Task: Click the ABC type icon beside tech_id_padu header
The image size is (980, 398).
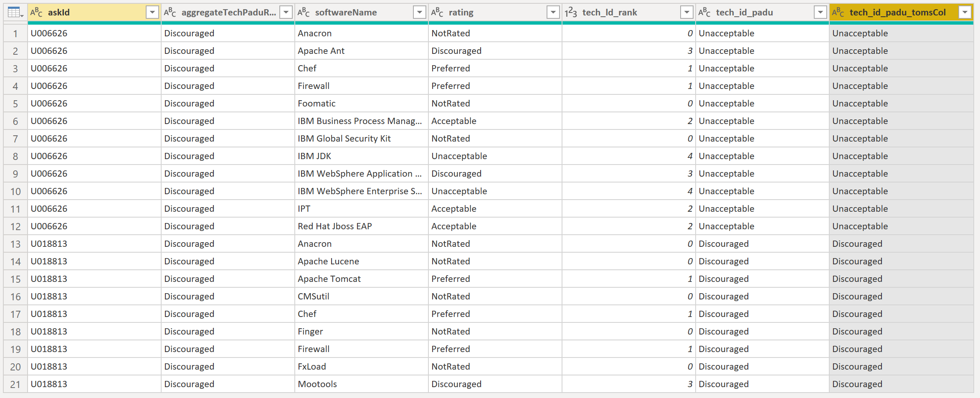Action: 704,13
